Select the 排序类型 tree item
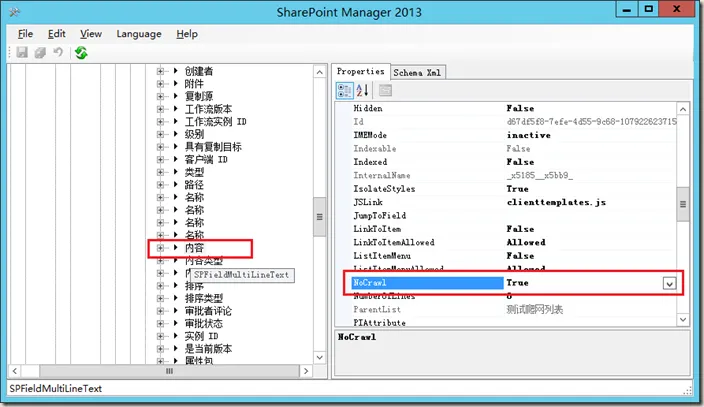The image size is (704, 407). pyautogui.click(x=203, y=298)
